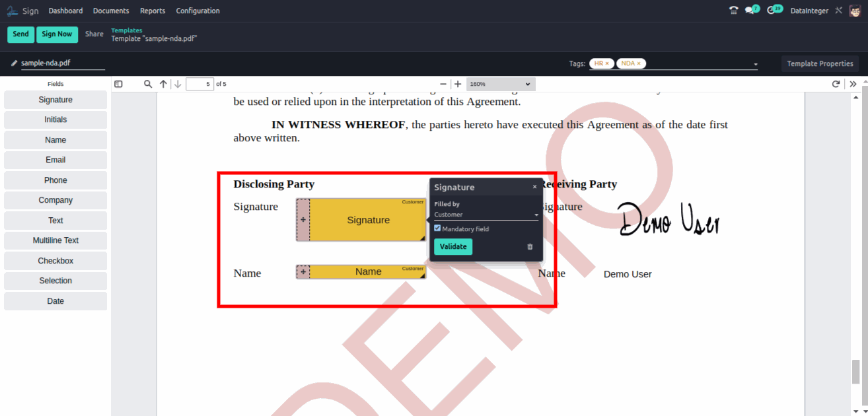Open Template Properties

(x=820, y=63)
